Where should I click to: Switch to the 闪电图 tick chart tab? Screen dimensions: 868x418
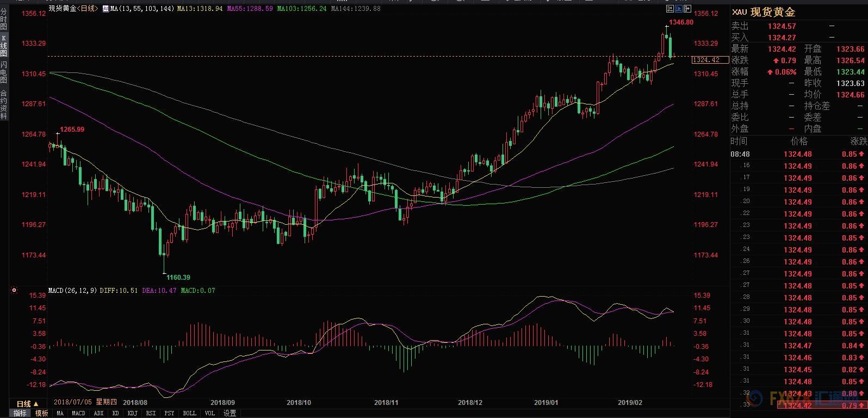tap(4, 72)
